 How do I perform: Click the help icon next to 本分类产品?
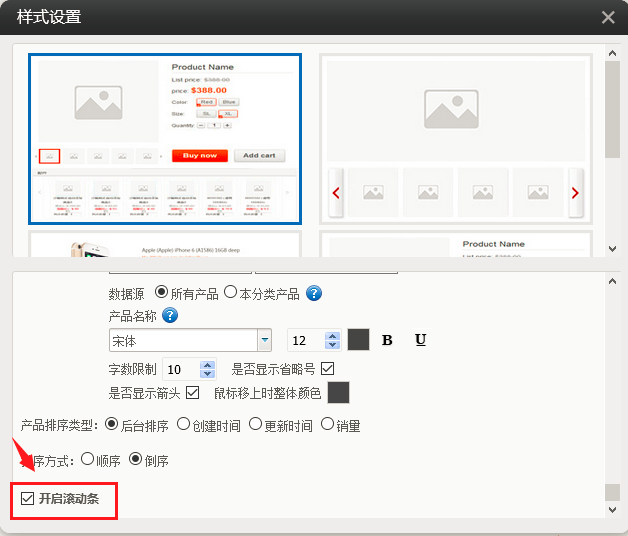(x=314, y=293)
